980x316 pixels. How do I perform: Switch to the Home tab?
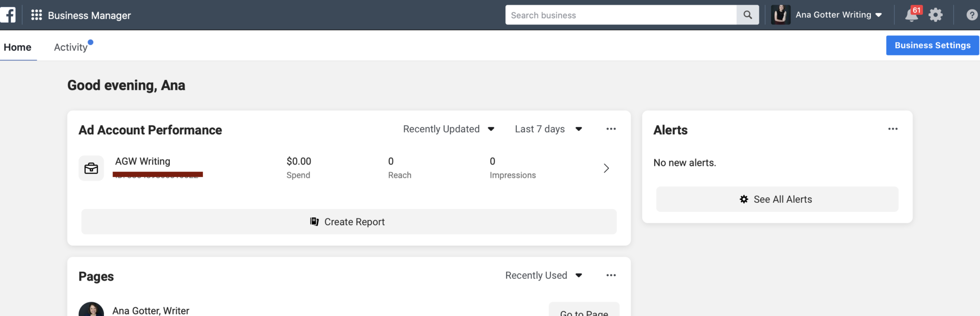click(x=18, y=47)
